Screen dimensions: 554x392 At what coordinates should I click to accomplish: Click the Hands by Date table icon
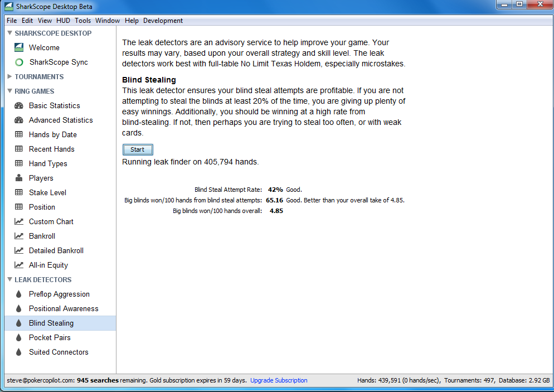(x=19, y=134)
